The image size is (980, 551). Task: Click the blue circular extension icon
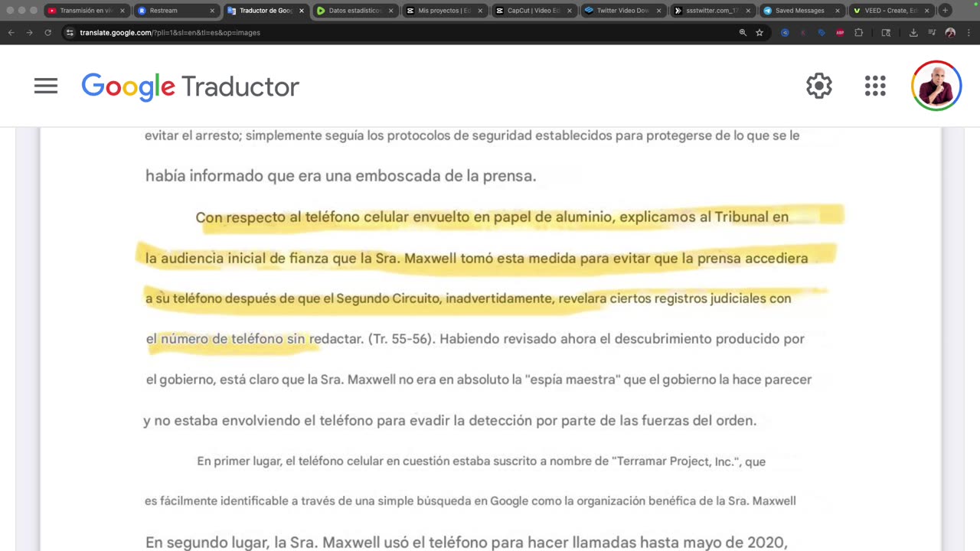point(785,33)
